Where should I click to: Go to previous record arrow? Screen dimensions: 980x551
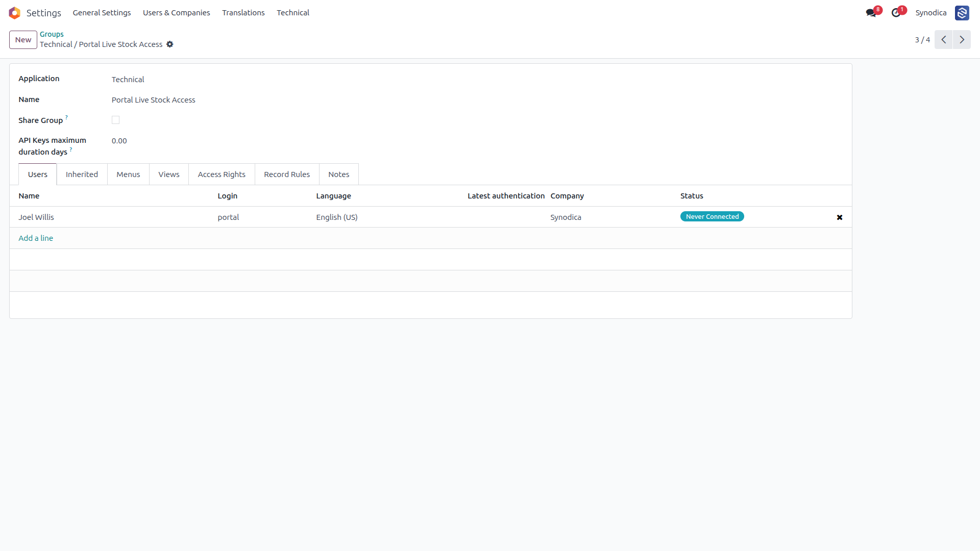943,40
